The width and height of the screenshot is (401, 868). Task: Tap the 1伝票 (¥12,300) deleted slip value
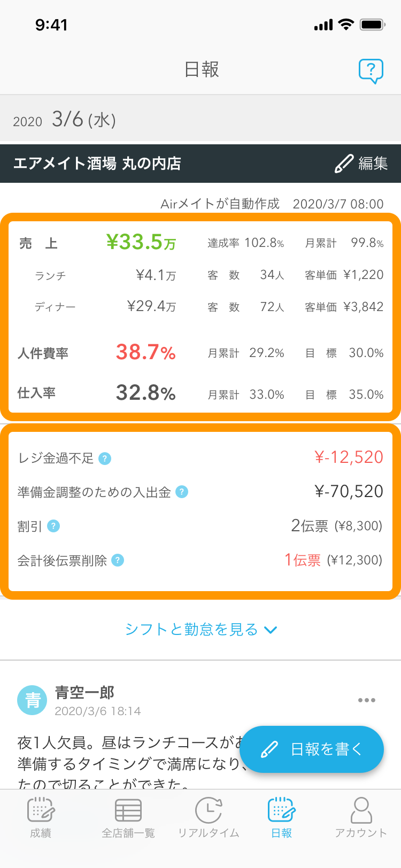tap(333, 560)
